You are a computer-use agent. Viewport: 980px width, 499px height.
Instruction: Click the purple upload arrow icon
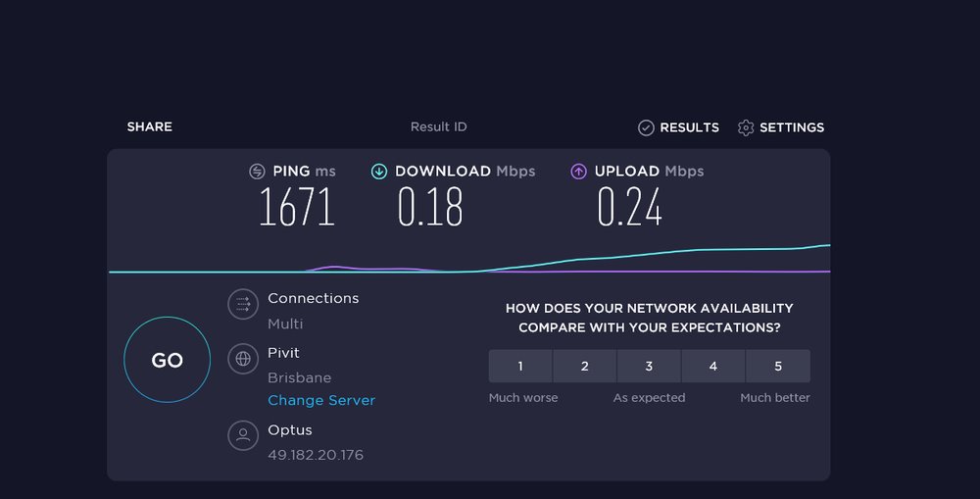[x=579, y=172]
